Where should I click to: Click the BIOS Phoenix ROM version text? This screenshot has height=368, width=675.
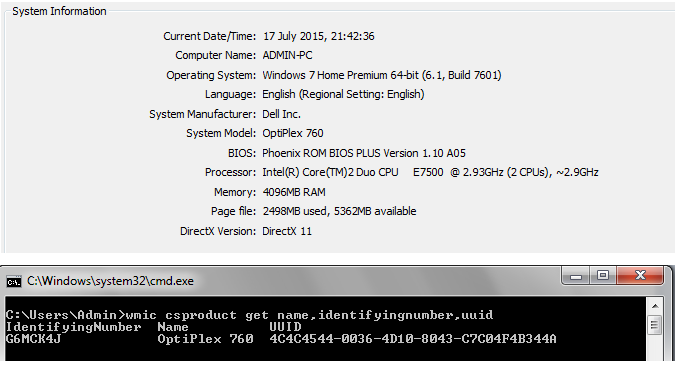tap(364, 153)
